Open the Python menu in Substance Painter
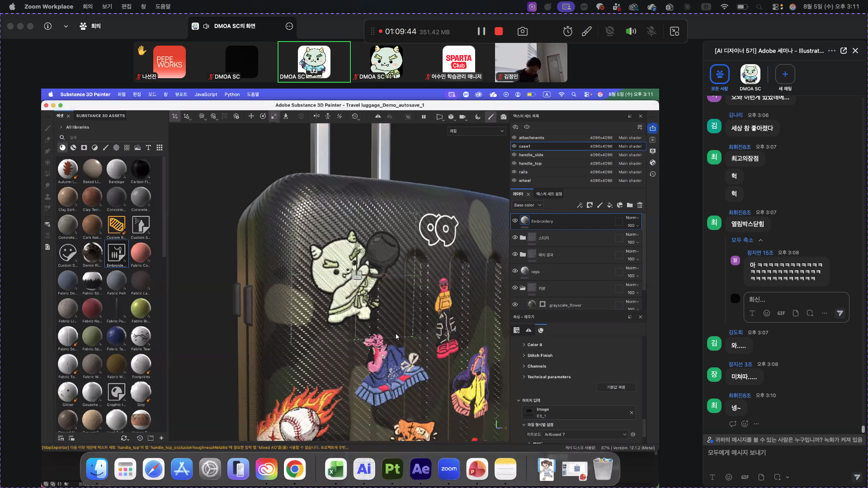This screenshot has width=868, height=488. point(232,94)
